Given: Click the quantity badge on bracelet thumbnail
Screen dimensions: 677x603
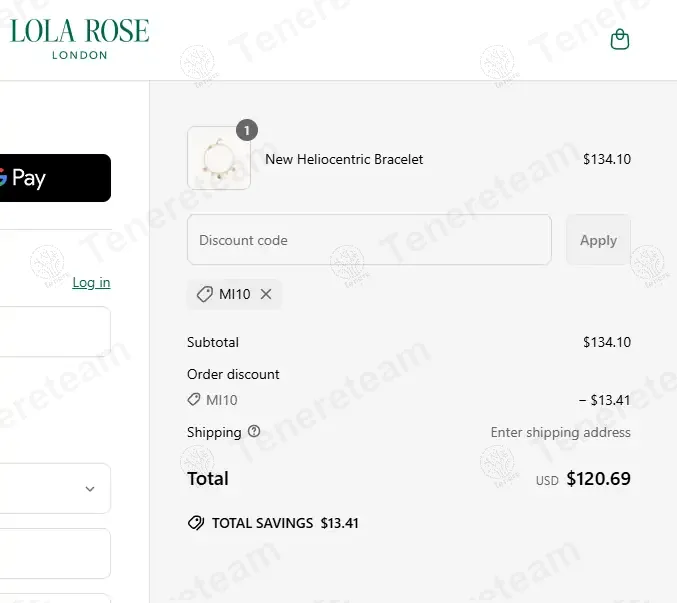Looking at the screenshot, I should (247, 130).
